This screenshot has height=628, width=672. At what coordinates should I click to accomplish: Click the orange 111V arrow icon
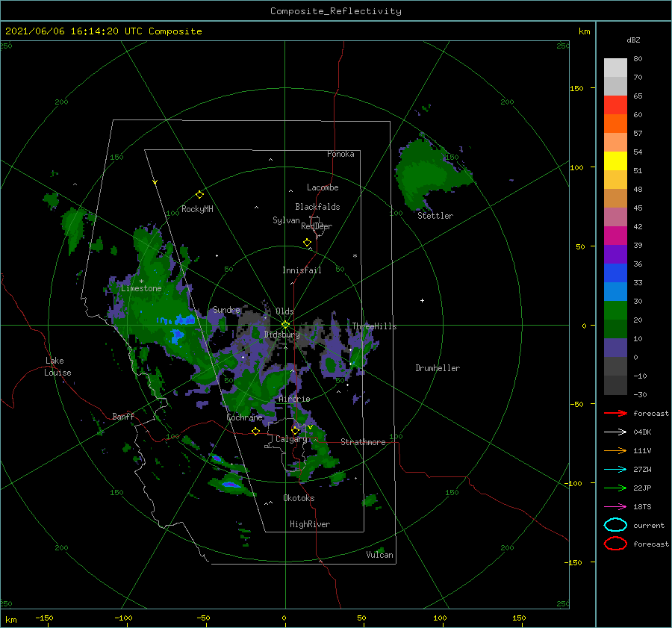pos(615,450)
